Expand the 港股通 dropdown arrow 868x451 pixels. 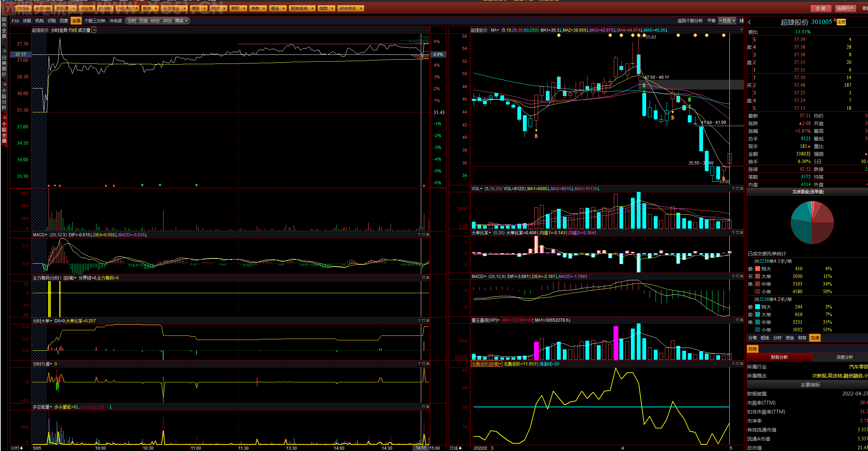click(x=74, y=8)
